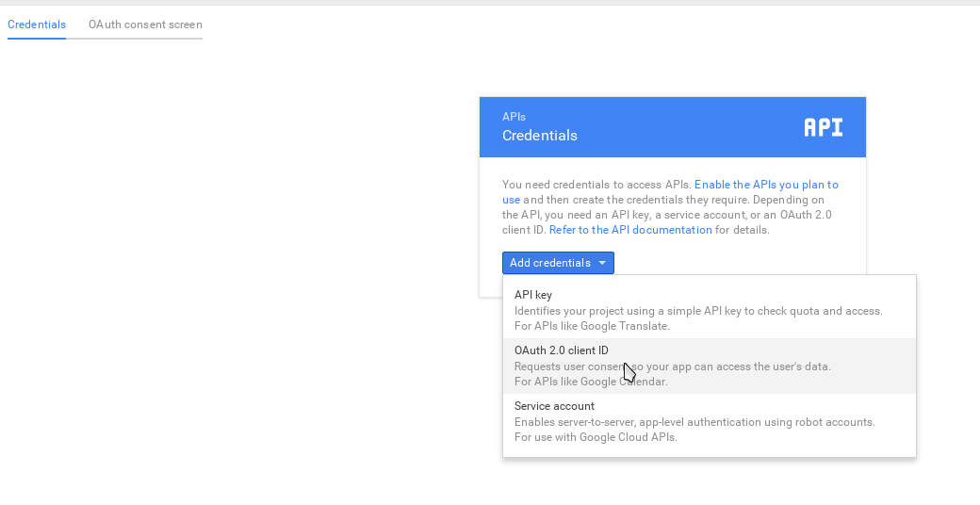The image size is (980, 505).
Task: Select OAuth 2.0 client ID option
Action: point(710,366)
